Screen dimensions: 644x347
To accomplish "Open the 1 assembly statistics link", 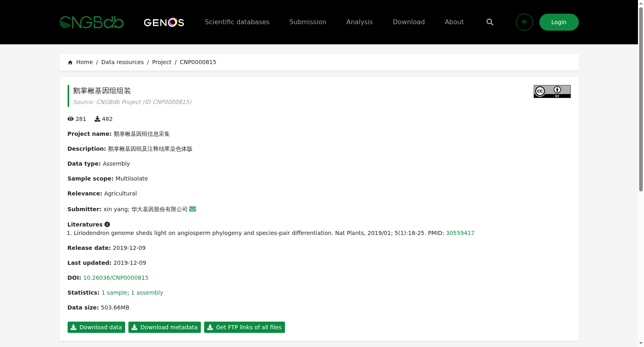I will (147, 293).
